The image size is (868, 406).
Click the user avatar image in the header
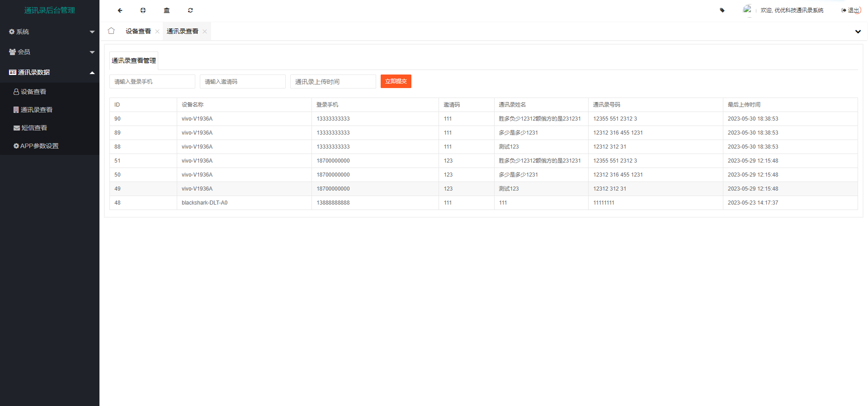pyautogui.click(x=747, y=9)
